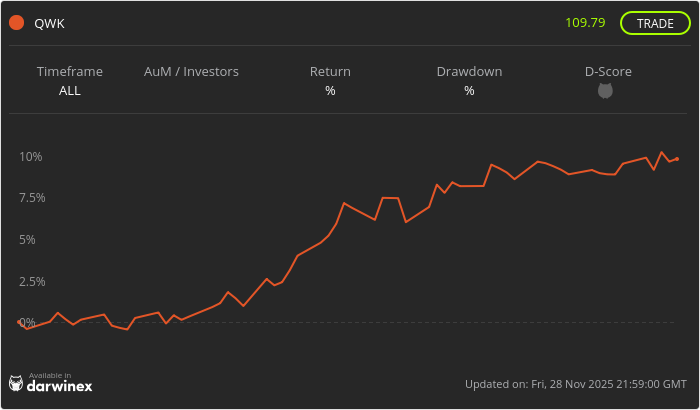Click the 7.5% y-axis label
This screenshot has height=410, width=700.
tap(30, 198)
